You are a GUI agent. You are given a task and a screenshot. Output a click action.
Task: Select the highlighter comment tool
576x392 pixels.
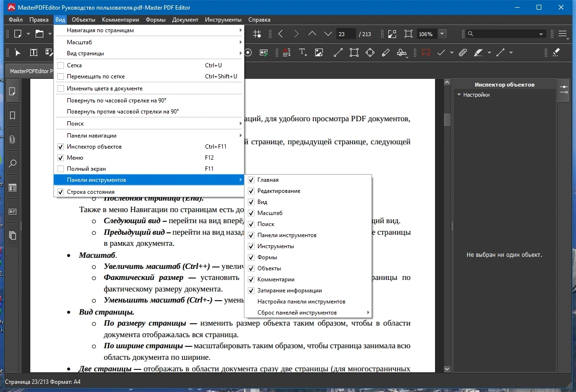478,52
